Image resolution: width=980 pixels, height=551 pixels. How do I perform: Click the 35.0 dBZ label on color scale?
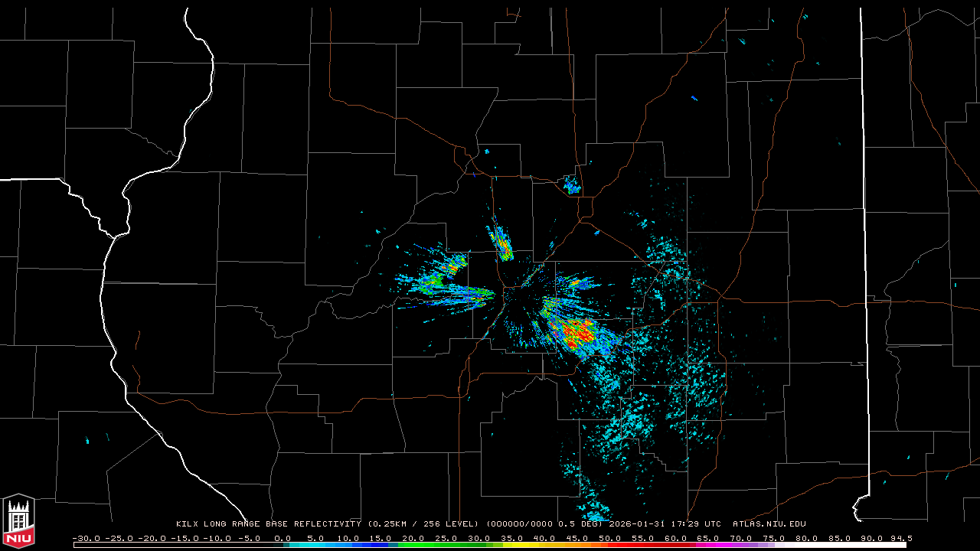click(511, 538)
